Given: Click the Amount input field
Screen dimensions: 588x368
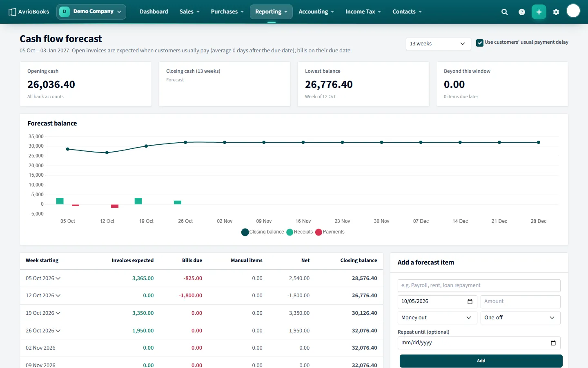Looking at the screenshot, I should pos(520,302).
